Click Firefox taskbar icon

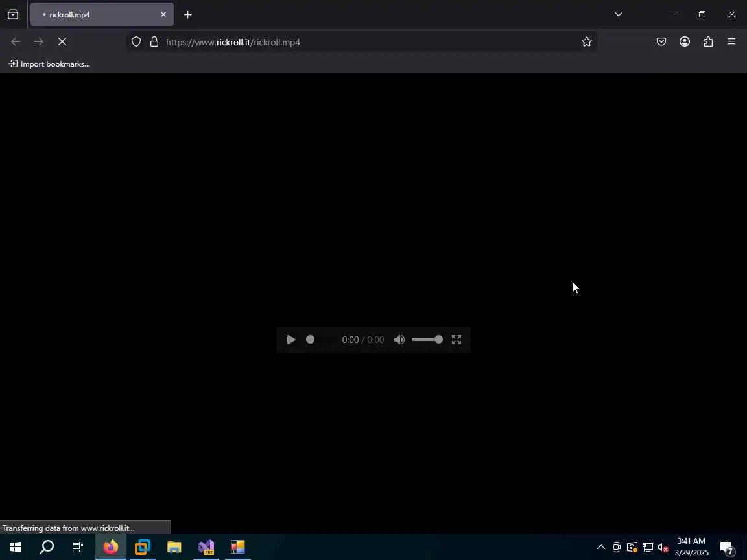point(110,547)
